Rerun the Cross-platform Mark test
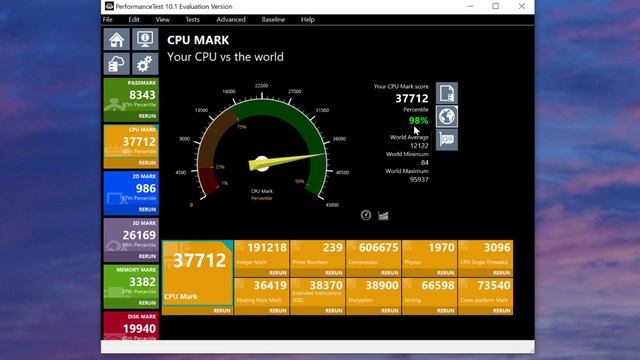 [x=501, y=311]
